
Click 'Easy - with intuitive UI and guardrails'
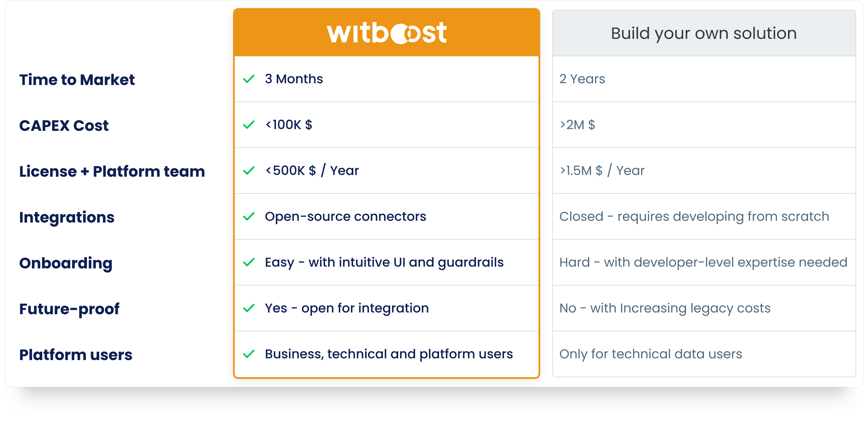coord(384,263)
